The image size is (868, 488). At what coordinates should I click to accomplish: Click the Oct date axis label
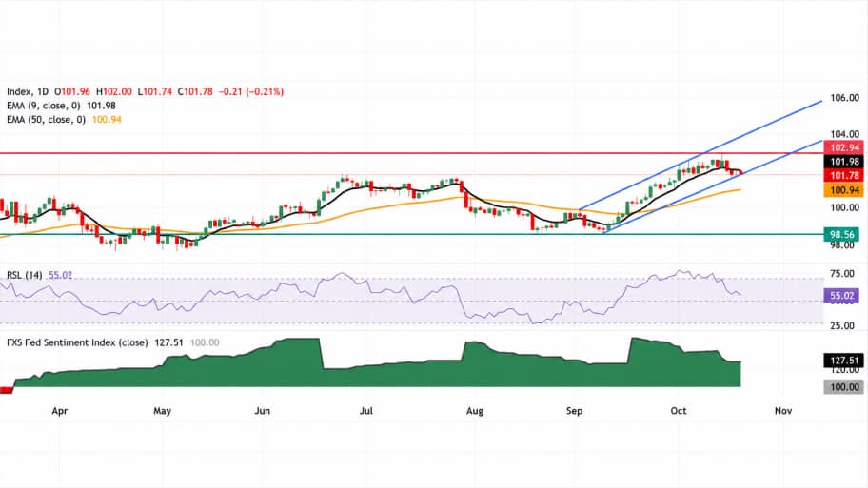click(x=679, y=411)
